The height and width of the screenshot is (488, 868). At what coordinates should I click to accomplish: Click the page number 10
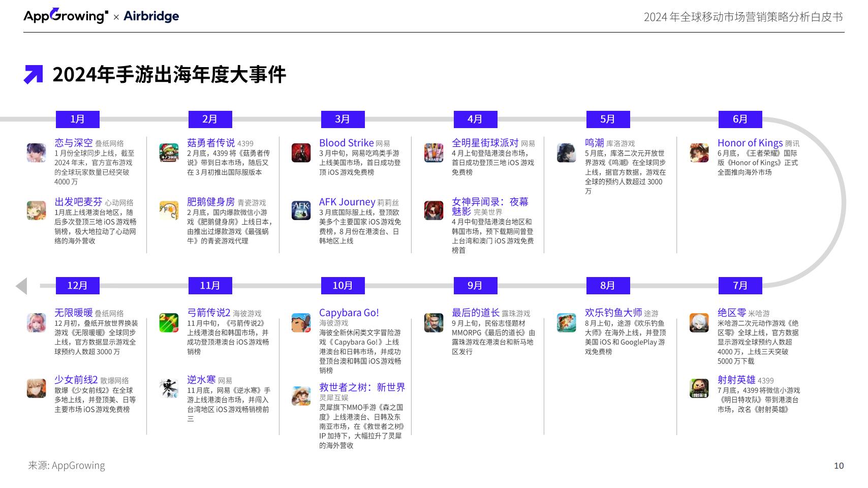[839, 466]
